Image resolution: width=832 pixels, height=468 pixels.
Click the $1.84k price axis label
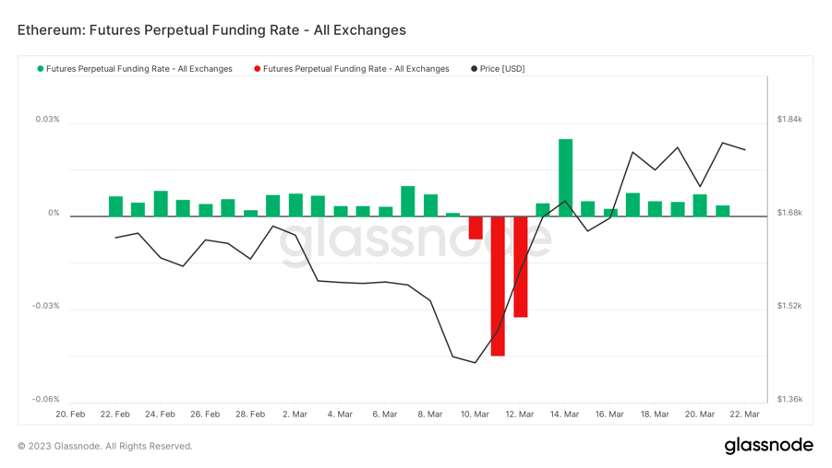(x=790, y=120)
